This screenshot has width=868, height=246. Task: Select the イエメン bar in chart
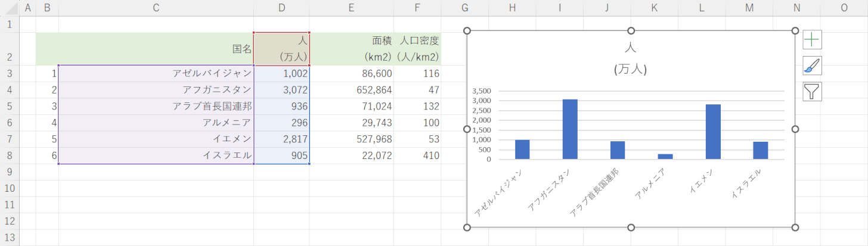[712, 132]
